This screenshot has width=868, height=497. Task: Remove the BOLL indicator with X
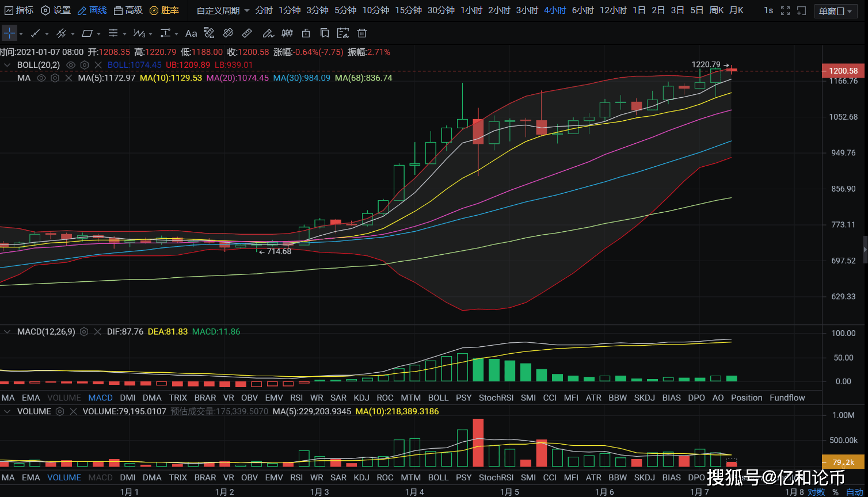[x=98, y=65]
